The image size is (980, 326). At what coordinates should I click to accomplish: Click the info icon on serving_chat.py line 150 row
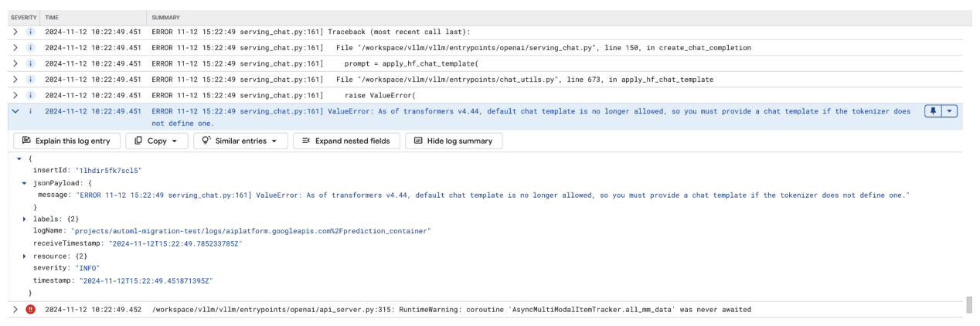(32, 48)
